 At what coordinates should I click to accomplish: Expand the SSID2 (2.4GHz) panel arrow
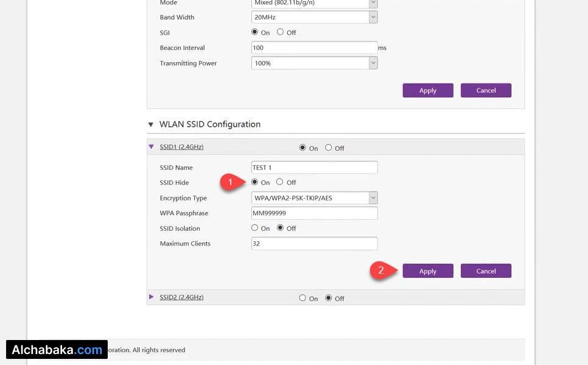(x=152, y=297)
